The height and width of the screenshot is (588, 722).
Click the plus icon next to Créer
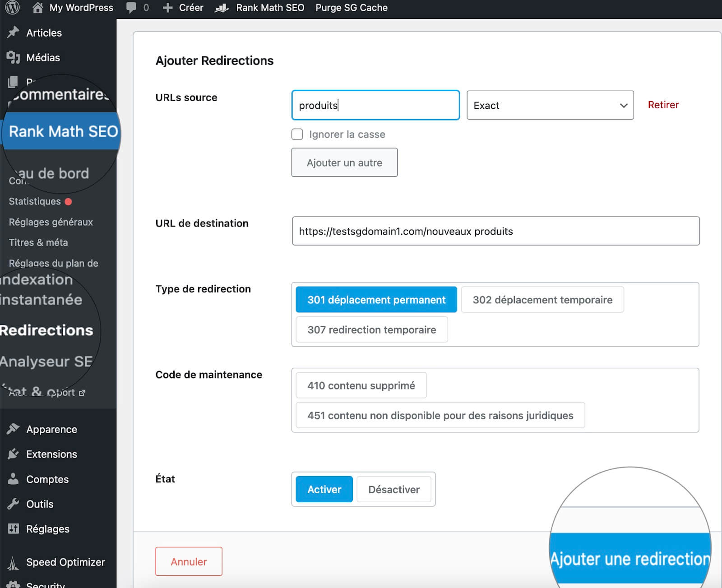pyautogui.click(x=167, y=8)
